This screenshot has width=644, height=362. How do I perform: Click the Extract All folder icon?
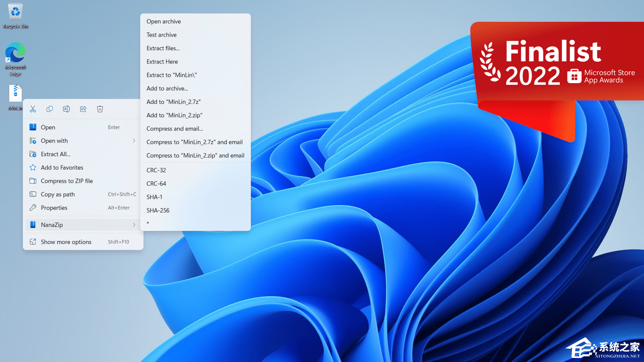33,154
